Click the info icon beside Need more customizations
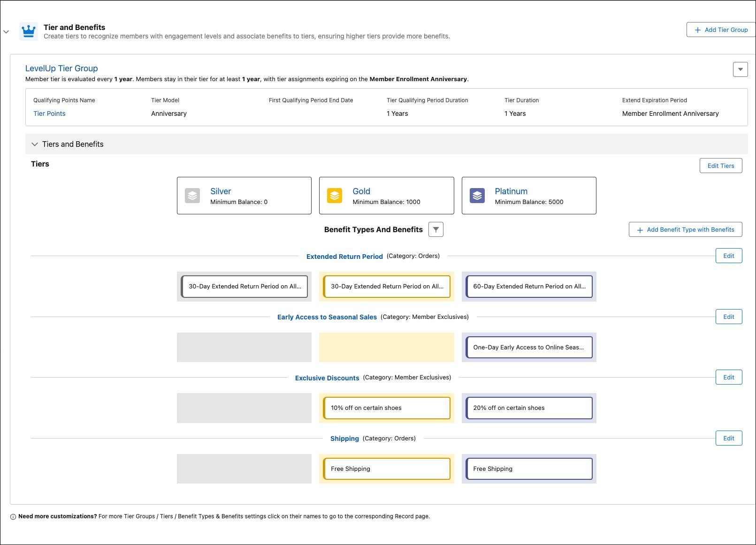The image size is (756, 545). (x=13, y=517)
